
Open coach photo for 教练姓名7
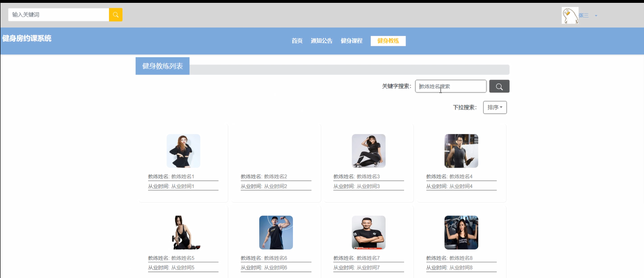point(369,233)
